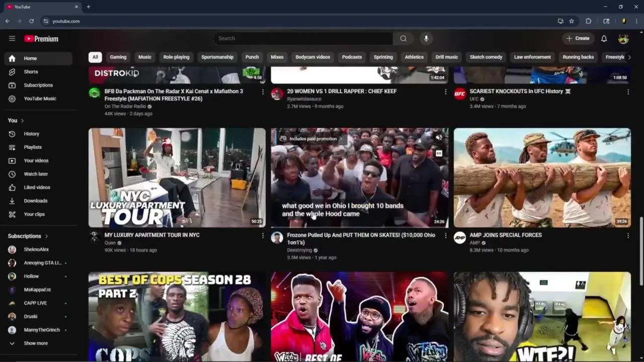Open Shorts in the sidebar
Image resolution: width=644 pixels, height=362 pixels.
38,72
